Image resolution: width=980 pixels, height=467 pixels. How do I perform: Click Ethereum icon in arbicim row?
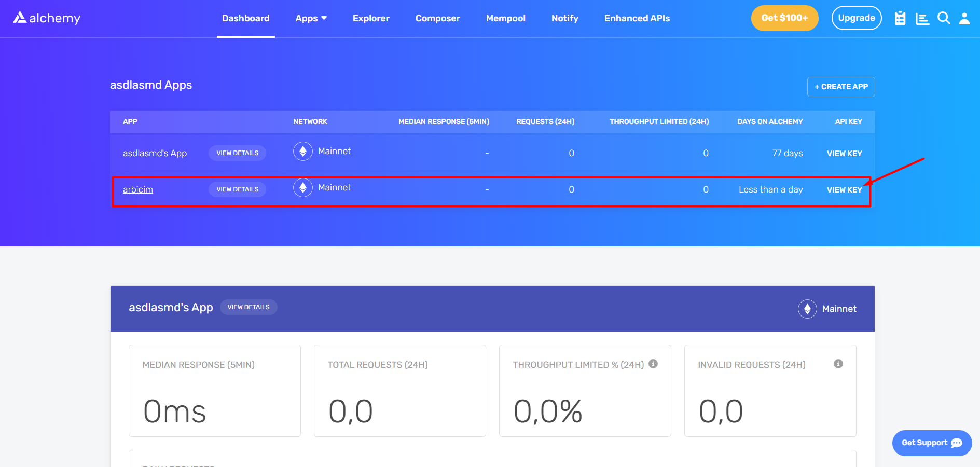coord(303,187)
